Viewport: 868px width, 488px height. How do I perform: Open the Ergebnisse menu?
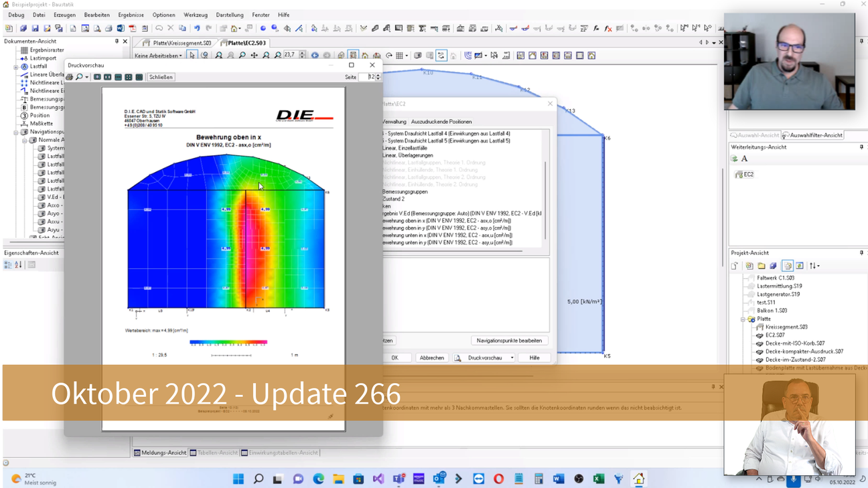[x=131, y=15]
